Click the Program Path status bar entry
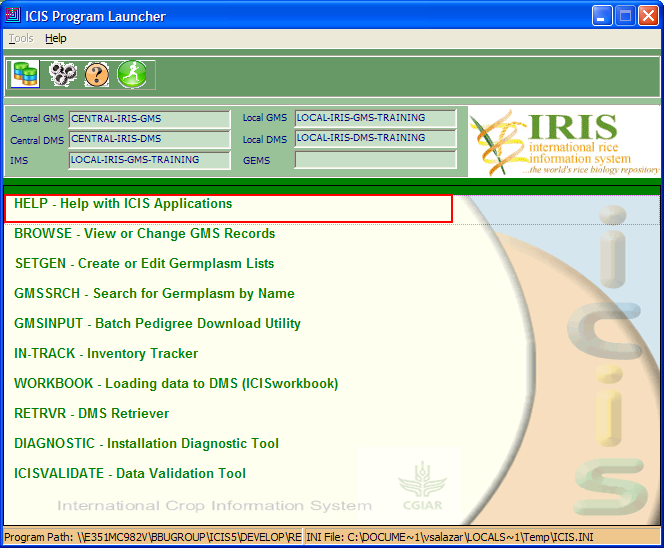 pyautogui.click(x=153, y=537)
